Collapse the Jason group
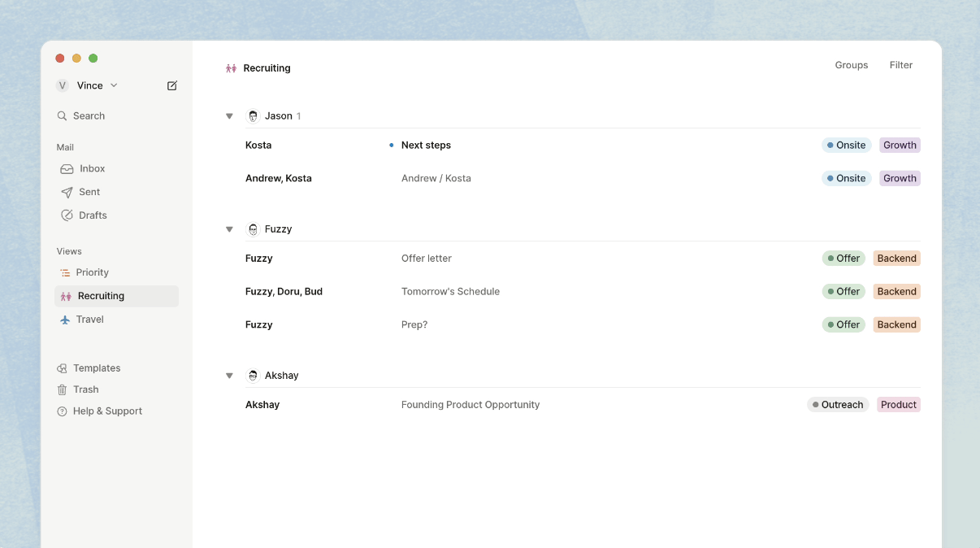 tap(229, 116)
